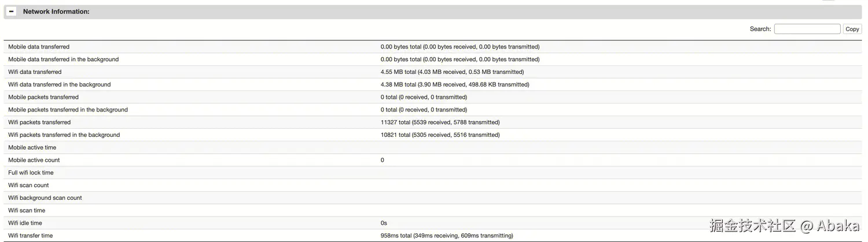The height and width of the screenshot is (242, 868).
Task: Click the Mobile active count label
Action: tap(34, 160)
